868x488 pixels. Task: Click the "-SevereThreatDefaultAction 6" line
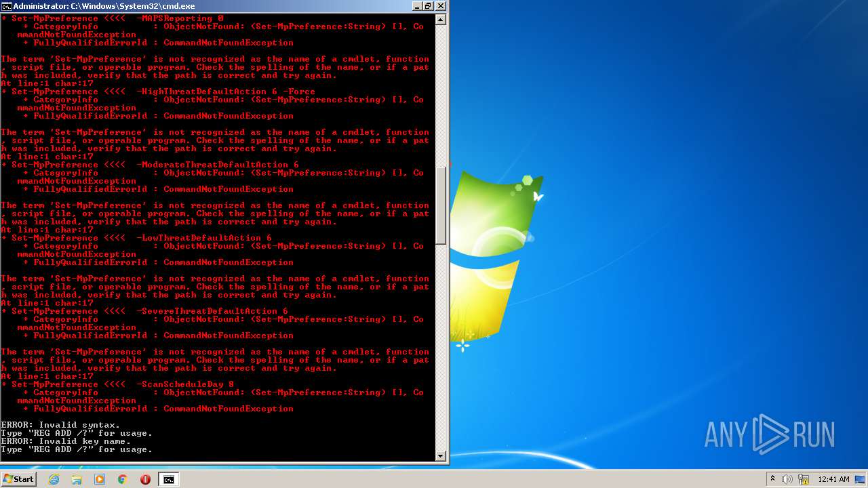click(x=144, y=311)
